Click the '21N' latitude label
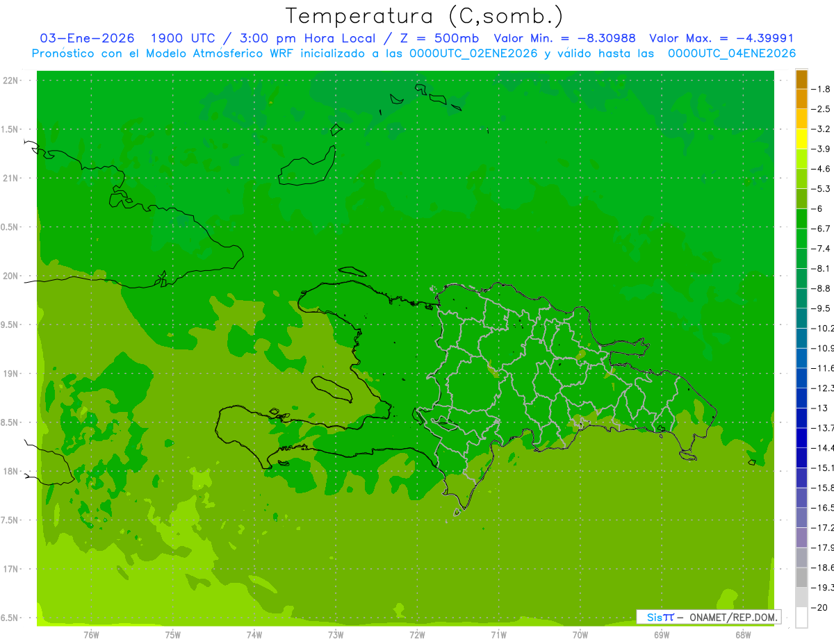This screenshot has height=644, width=834. pyautogui.click(x=12, y=179)
